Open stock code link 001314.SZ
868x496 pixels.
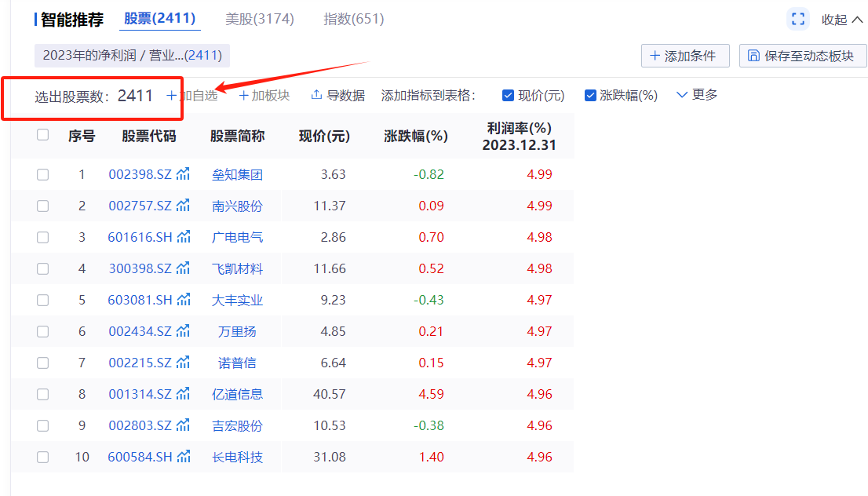[140, 394]
